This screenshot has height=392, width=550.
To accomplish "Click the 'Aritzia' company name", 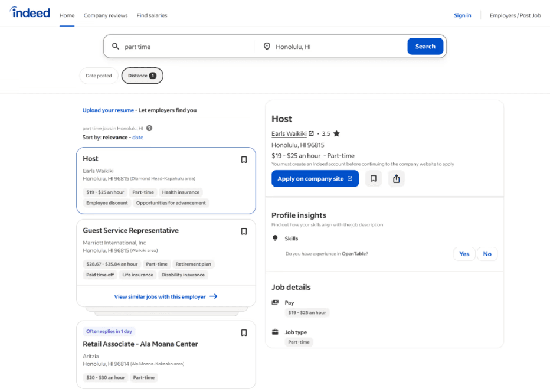I will pyautogui.click(x=91, y=356).
